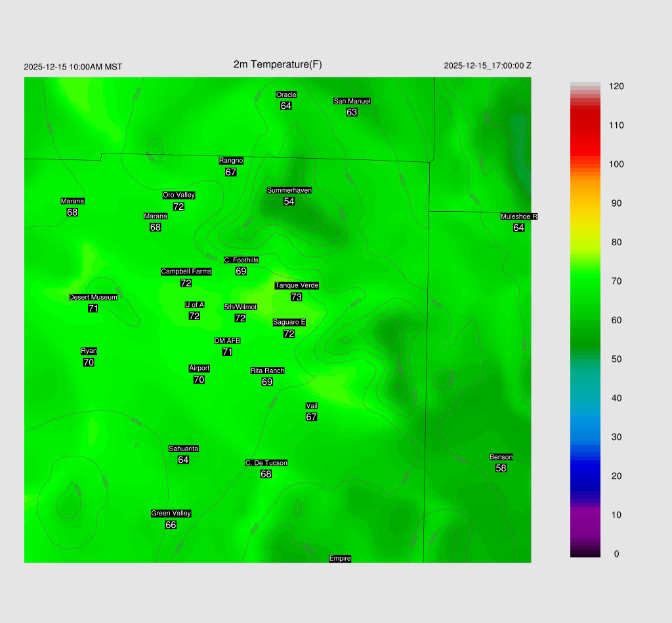Click the Oro Valley station label
This screenshot has width=672, height=623.
point(178,195)
